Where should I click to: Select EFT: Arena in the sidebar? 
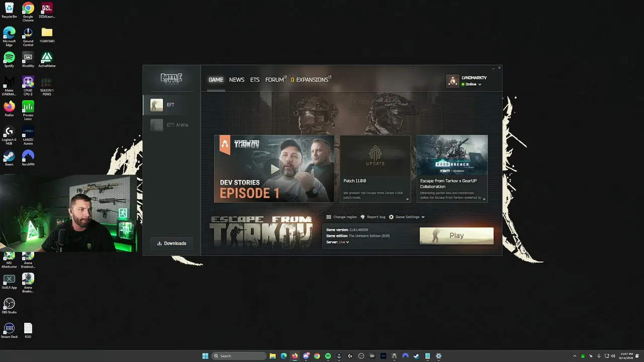click(x=171, y=125)
